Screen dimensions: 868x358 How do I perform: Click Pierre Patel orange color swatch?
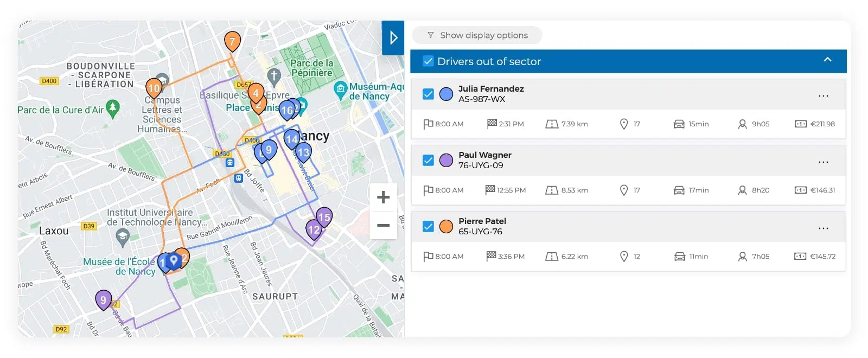446,226
